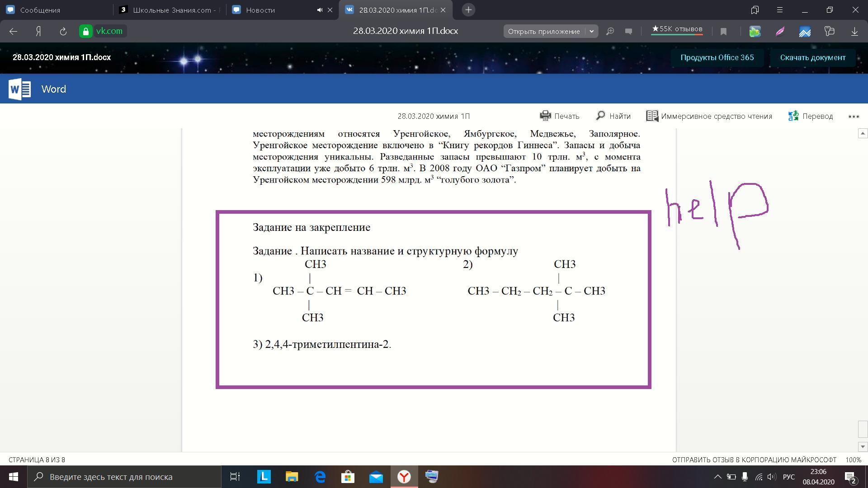Click the Продукты Office 365 button

tap(717, 57)
